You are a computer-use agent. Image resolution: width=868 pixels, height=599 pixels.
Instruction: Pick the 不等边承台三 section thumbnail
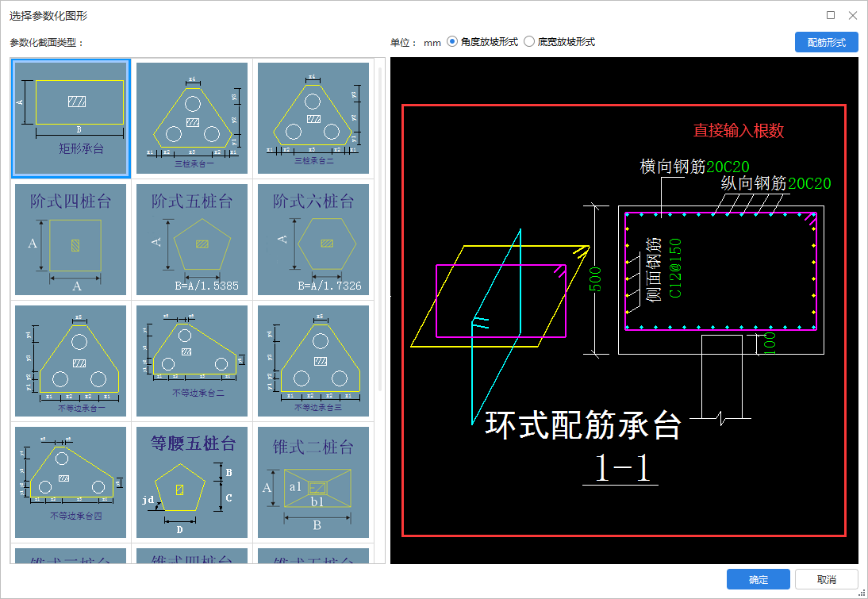click(x=313, y=361)
